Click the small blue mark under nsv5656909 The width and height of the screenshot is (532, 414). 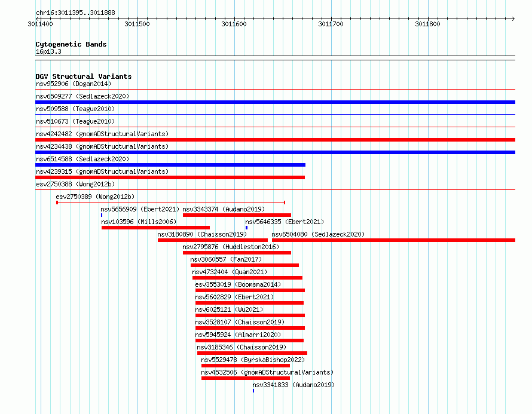[102, 215]
